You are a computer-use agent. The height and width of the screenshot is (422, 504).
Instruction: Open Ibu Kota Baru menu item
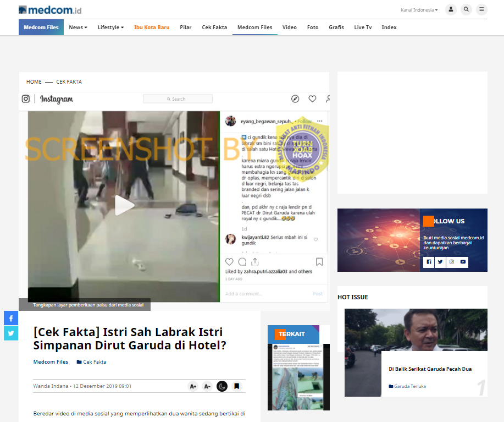(x=152, y=28)
